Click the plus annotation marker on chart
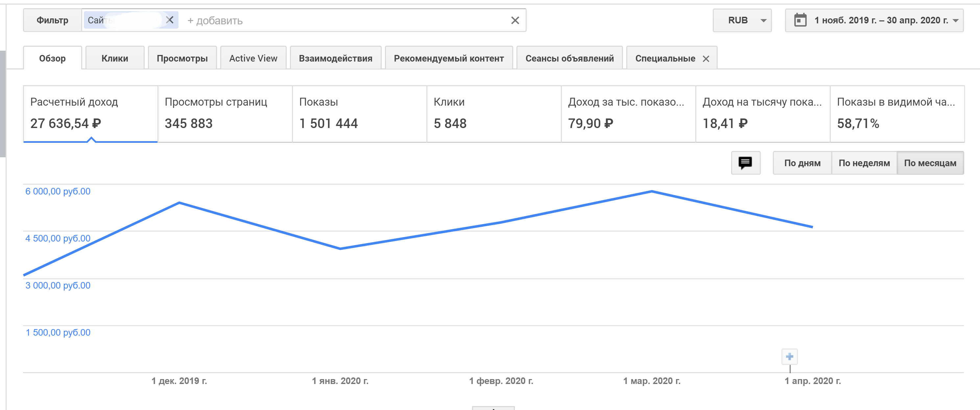Image resolution: width=980 pixels, height=410 pixels. [x=789, y=357]
